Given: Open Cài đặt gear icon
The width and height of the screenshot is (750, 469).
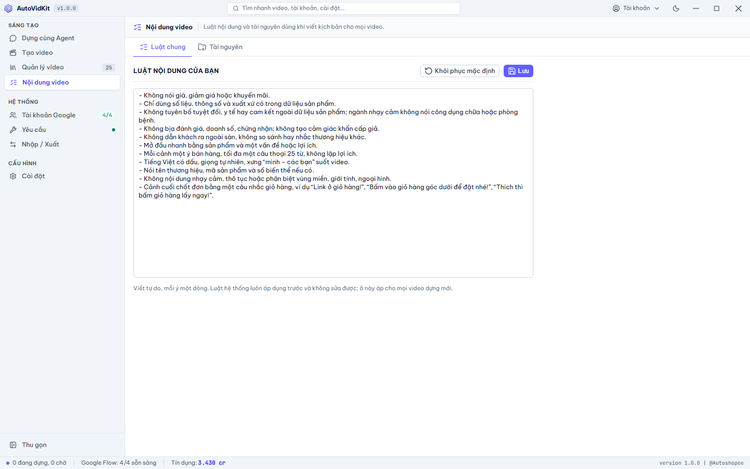Looking at the screenshot, I should point(13,176).
